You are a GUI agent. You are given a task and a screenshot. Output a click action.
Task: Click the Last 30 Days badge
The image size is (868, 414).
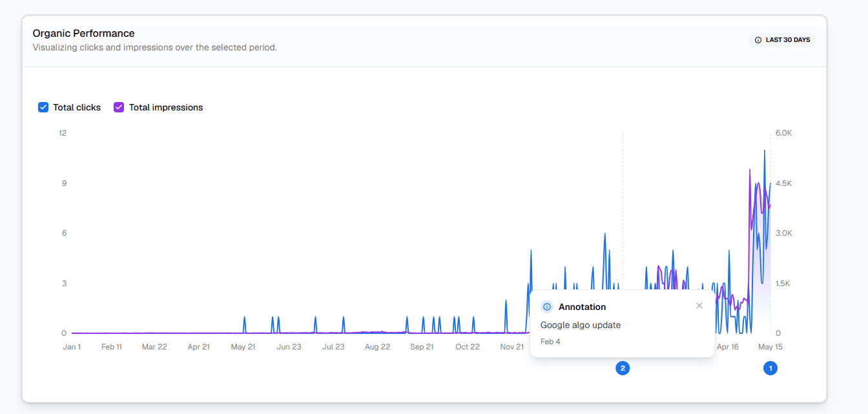[782, 40]
